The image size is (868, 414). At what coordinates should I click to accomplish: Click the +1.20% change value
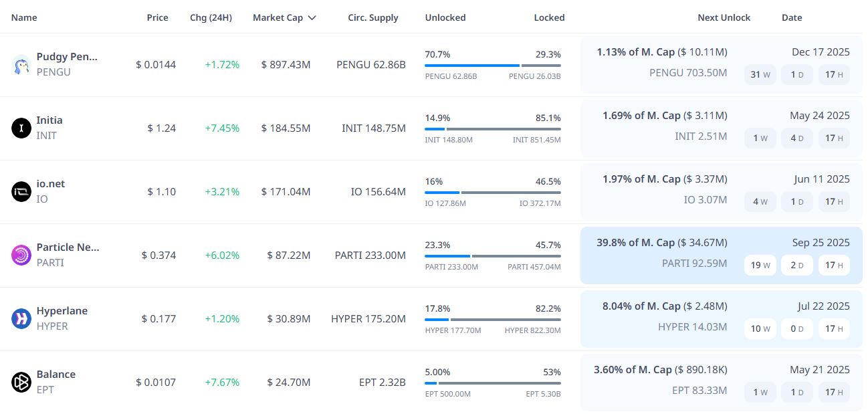(222, 319)
